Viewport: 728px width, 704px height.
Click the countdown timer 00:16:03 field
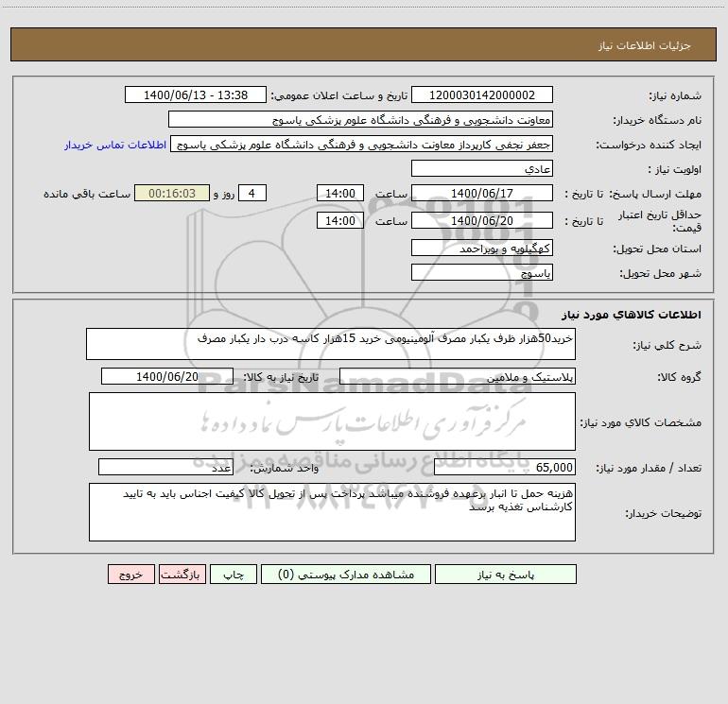172,194
